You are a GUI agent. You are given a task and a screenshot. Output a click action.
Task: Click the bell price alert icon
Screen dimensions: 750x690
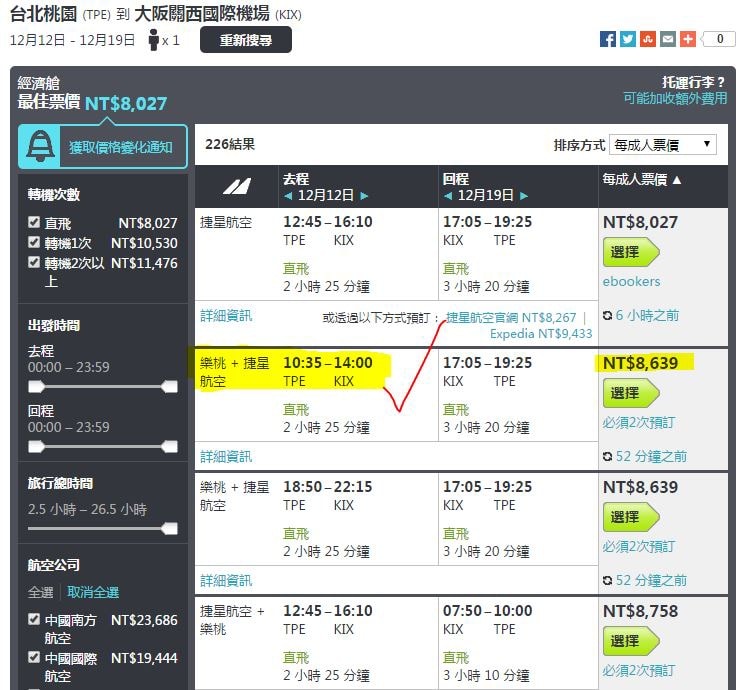coord(41,147)
